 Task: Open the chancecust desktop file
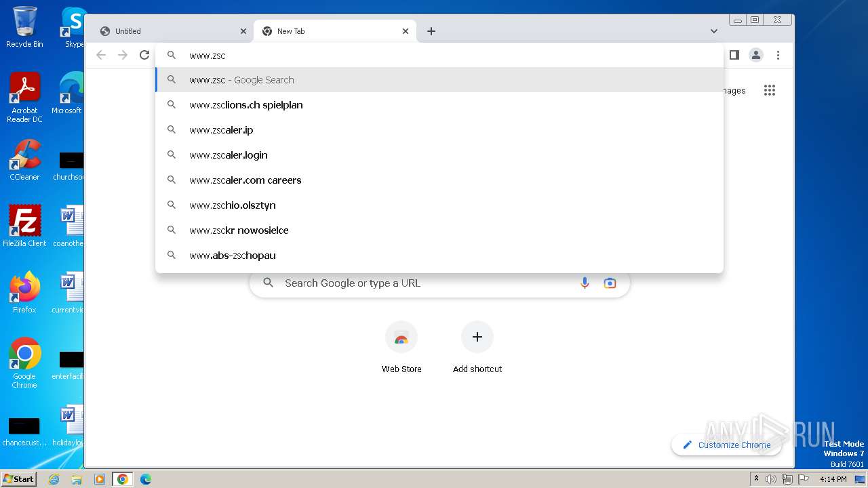24,431
